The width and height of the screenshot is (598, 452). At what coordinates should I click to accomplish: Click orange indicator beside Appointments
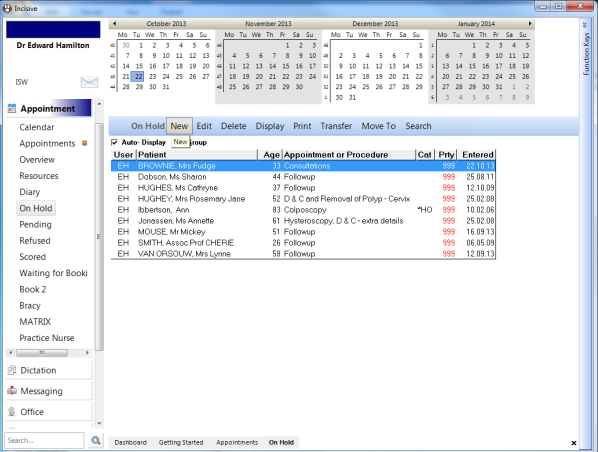tap(85, 143)
